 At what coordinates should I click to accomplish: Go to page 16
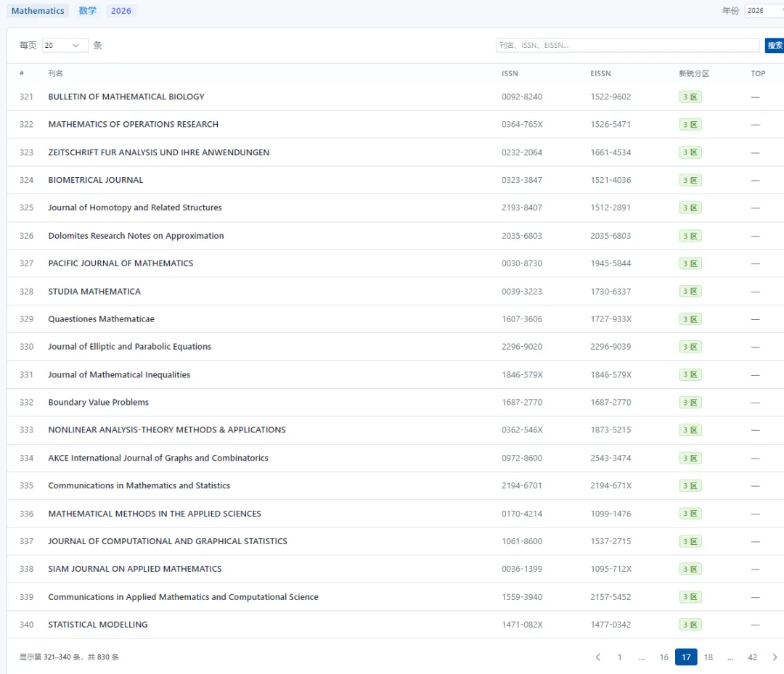click(x=663, y=657)
